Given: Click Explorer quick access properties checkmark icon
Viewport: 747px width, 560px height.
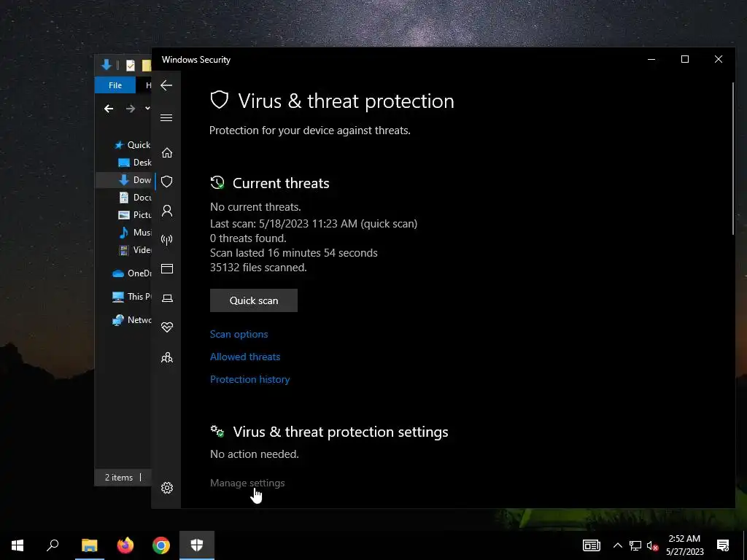Looking at the screenshot, I should pyautogui.click(x=130, y=65).
